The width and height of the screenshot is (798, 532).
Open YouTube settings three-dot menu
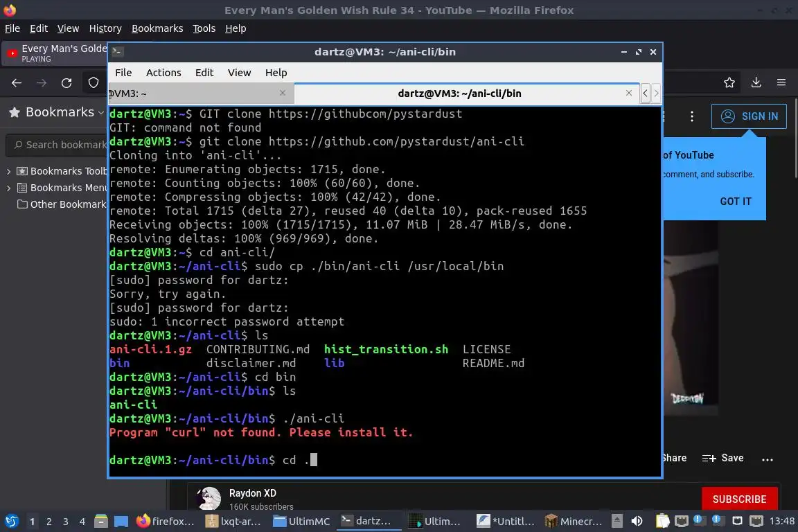point(691,116)
